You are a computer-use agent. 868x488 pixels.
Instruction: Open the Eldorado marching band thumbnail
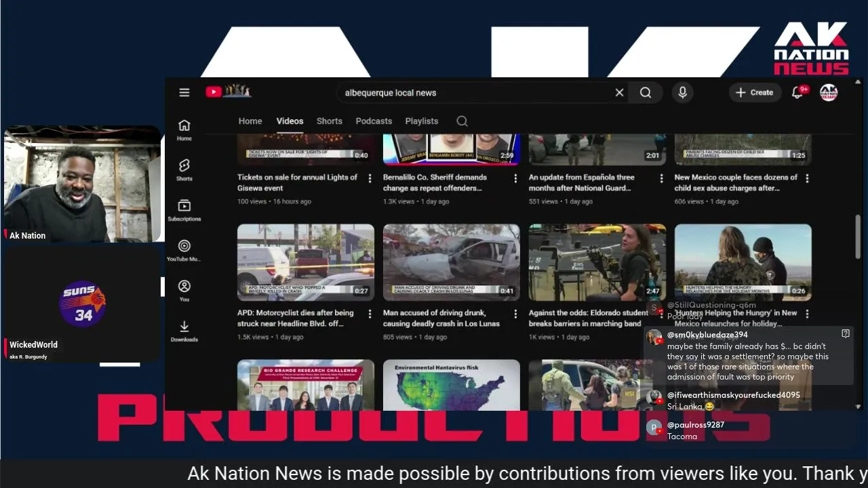tap(597, 262)
